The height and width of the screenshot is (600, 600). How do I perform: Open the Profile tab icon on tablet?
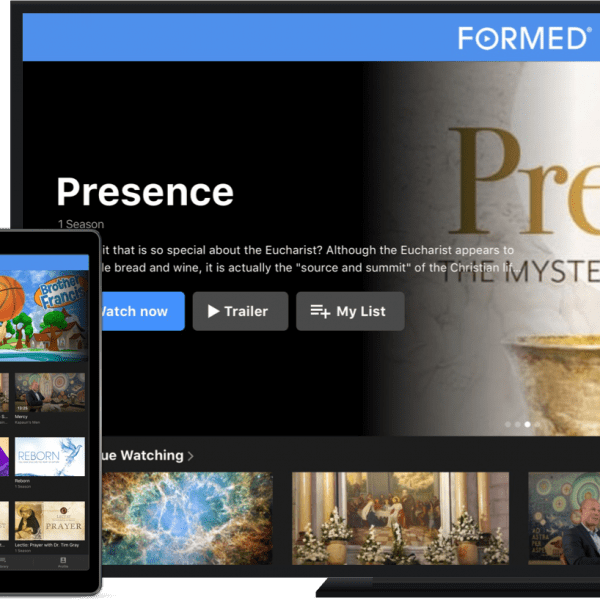[x=63, y=560]
